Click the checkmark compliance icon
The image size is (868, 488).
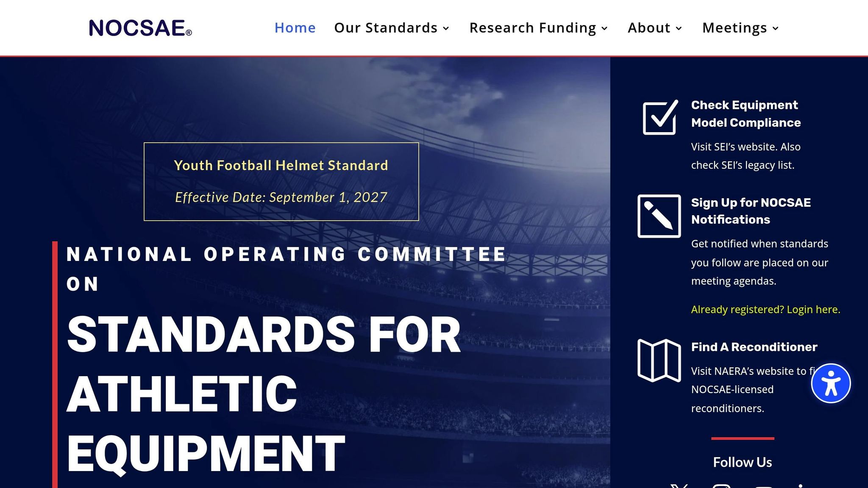660,117
